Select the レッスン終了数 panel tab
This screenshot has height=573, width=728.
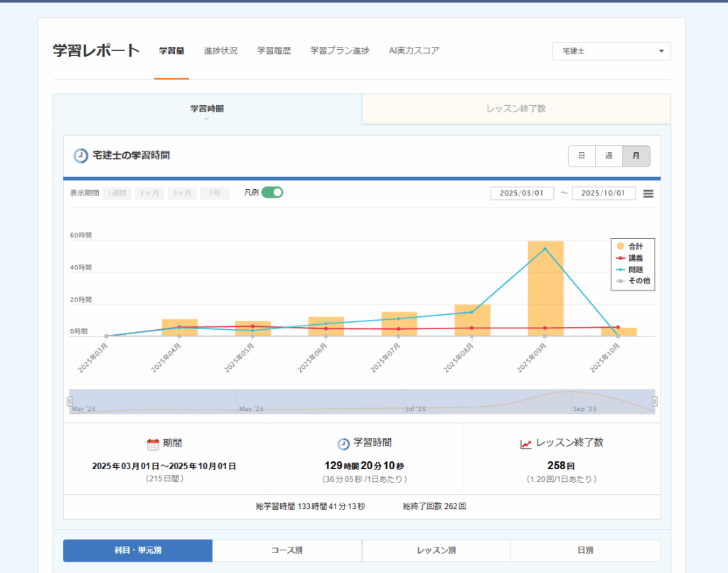[516, 109]
